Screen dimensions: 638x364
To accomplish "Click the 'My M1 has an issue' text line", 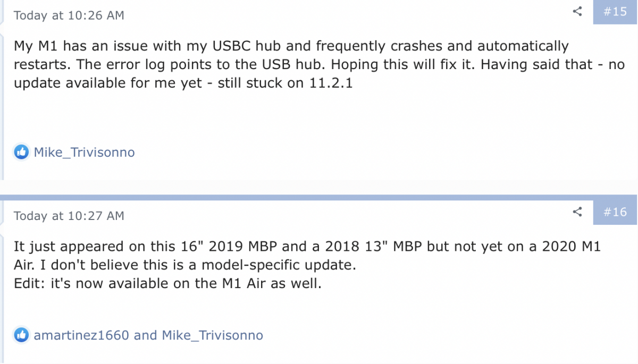I will click(x=291, y=46).
